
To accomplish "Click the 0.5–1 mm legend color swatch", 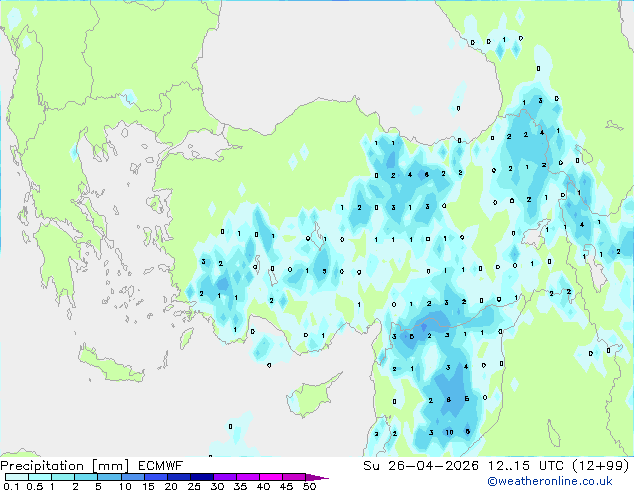I will pyautogui.click(x=40, y=477).
